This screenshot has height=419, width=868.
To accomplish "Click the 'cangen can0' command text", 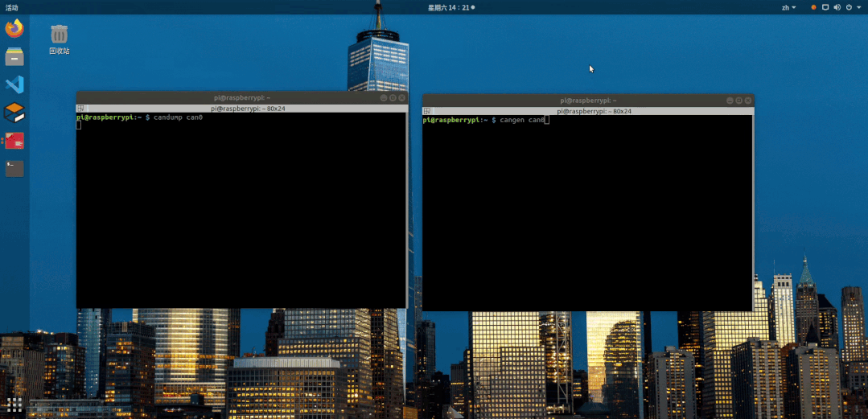I will (522, 120).
